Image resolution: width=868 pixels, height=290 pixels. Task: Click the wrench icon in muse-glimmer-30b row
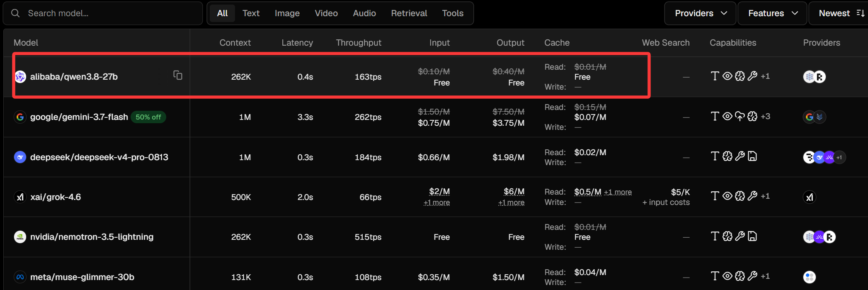click(752, 276)
